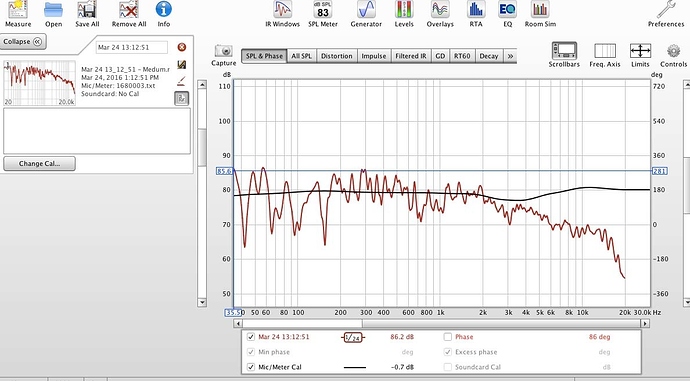Switch to the RT60 tab
Screen dimensions: 690x381
point(462,56)
